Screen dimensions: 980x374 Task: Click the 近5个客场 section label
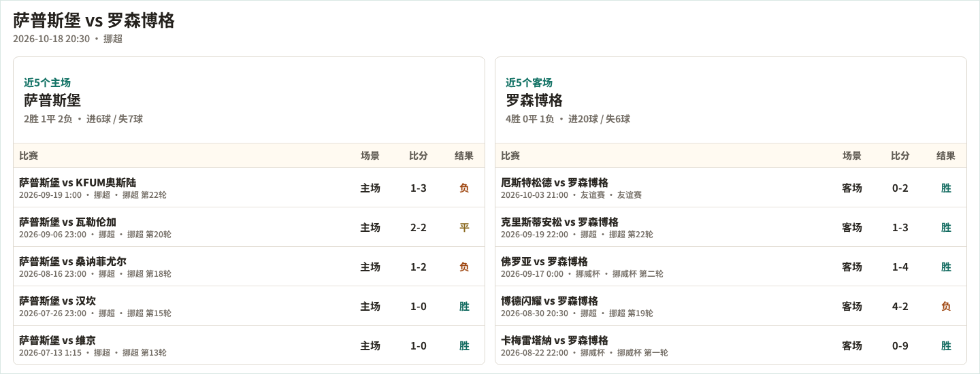(529, 82)
